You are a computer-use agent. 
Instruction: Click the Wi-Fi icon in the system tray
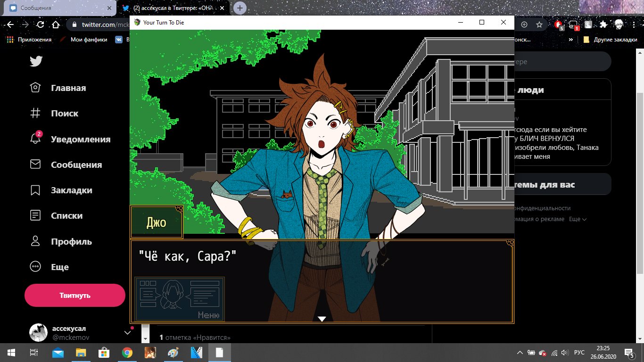click(554, 353)
